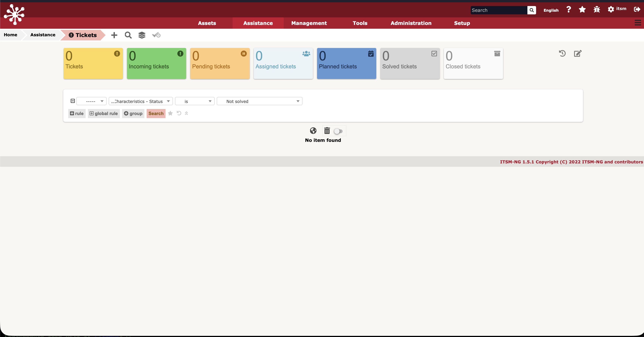Bookmark the current search with the star
644x337 pixels.
(170, 113)
